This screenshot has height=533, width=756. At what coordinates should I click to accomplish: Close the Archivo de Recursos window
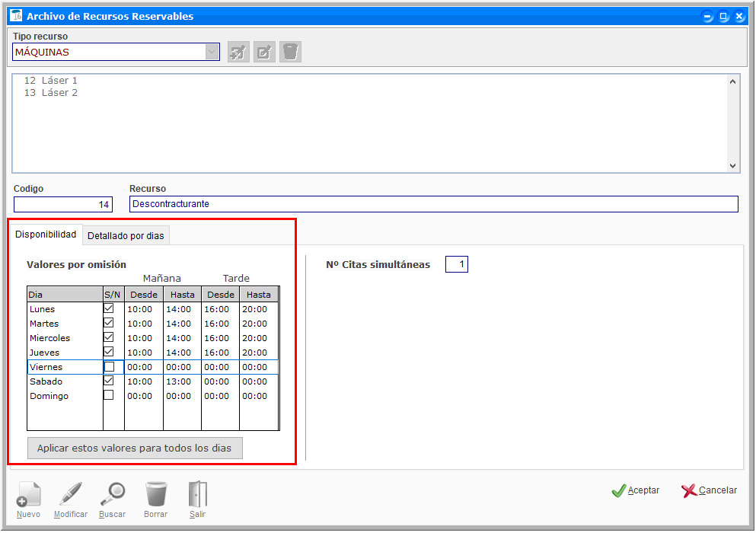[x=739, y=17]
